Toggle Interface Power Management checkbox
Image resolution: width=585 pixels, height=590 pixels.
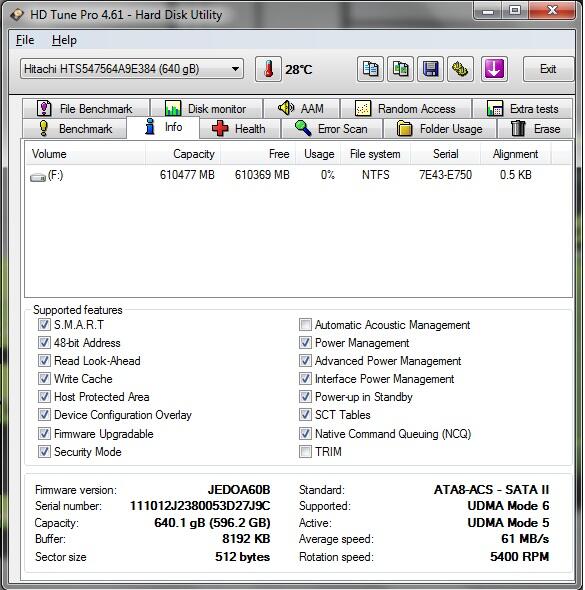point(305,379)
